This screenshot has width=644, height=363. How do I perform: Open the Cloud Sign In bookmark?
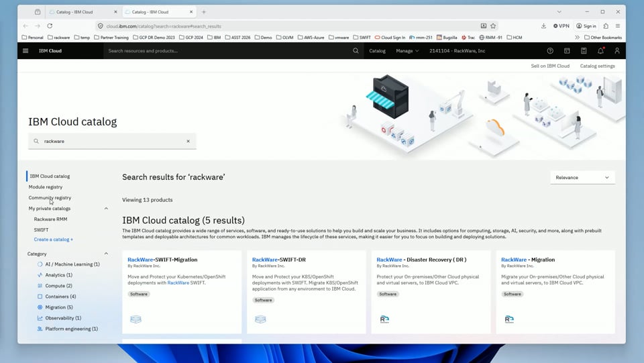coord(390,38)
